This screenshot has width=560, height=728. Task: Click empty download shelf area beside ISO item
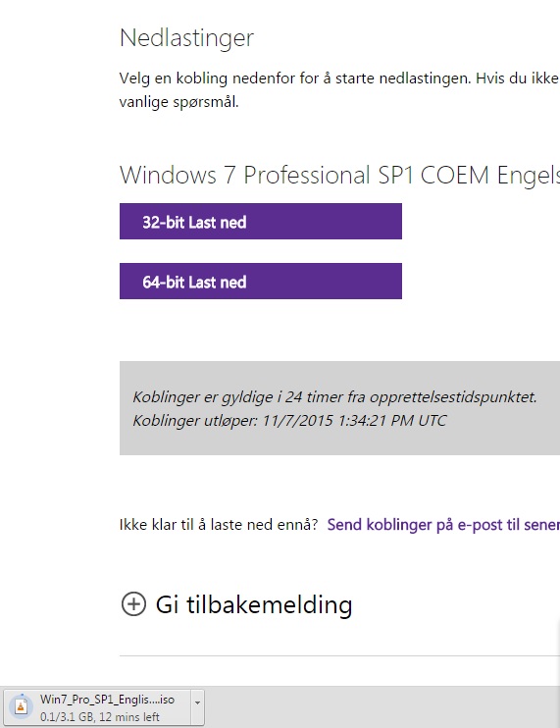pyautogui.click(x=381, y=707)
